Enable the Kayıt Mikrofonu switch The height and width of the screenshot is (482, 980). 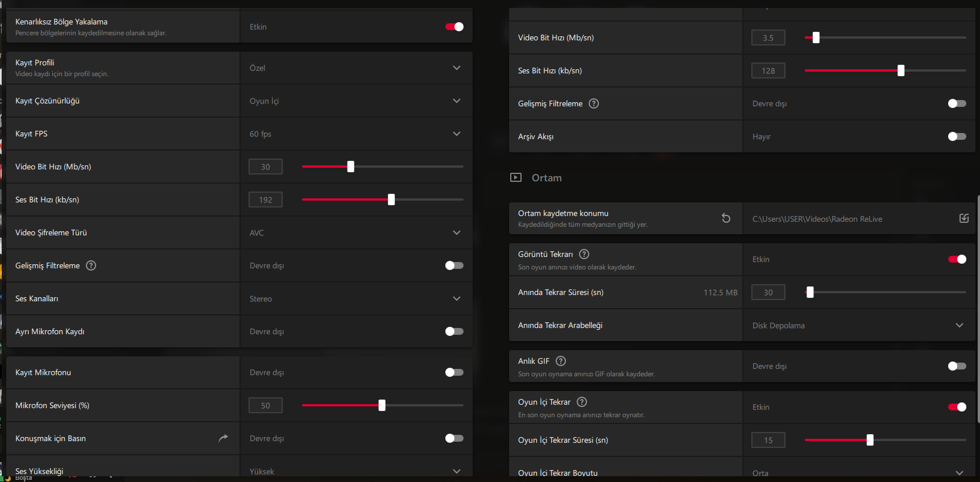click(454, 372)
